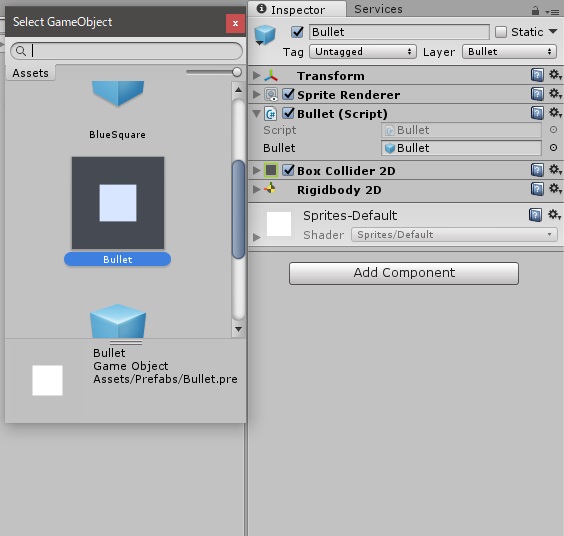Select the Bullet prefab thumbnail
The image size is (564, 536).
click(118, 203)
